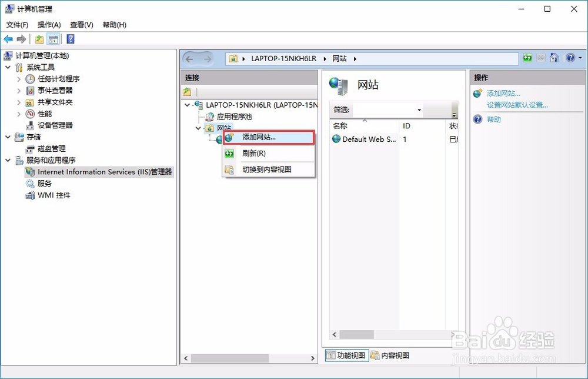This screenshot has height=379, width=588.
Task: Open the help dropdown arrow in IIS bar
Action: tap(580, 58)
